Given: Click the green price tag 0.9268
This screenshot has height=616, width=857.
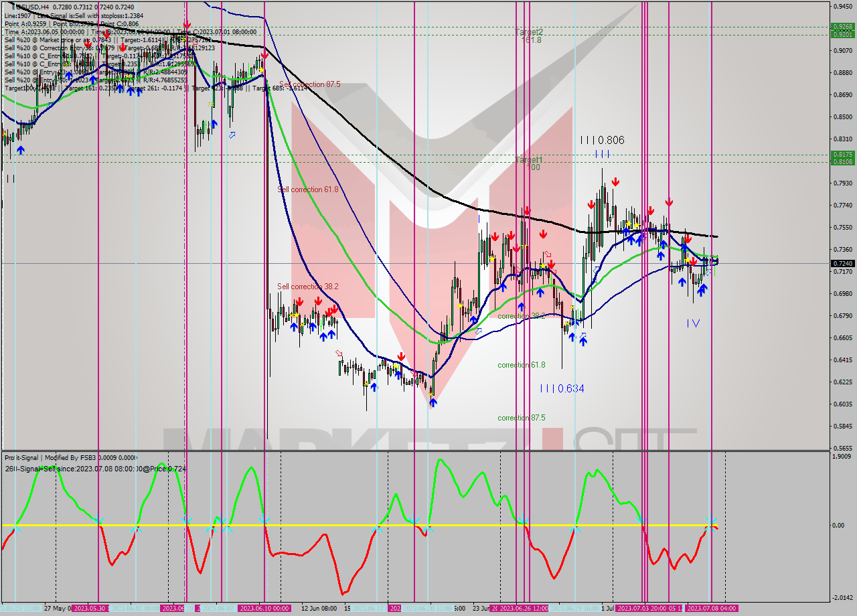Looking at the screenshot, I should pyautogui.click(x=842, y=27).
